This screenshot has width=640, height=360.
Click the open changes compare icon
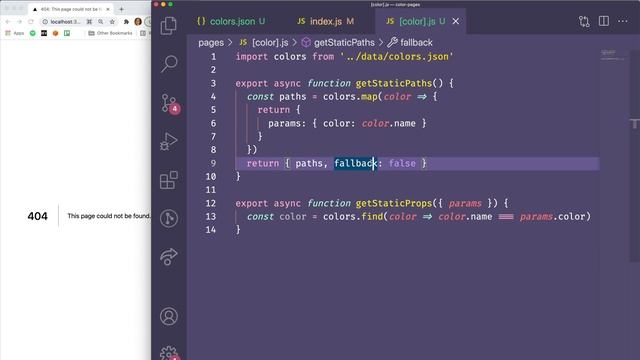(584, 21)
